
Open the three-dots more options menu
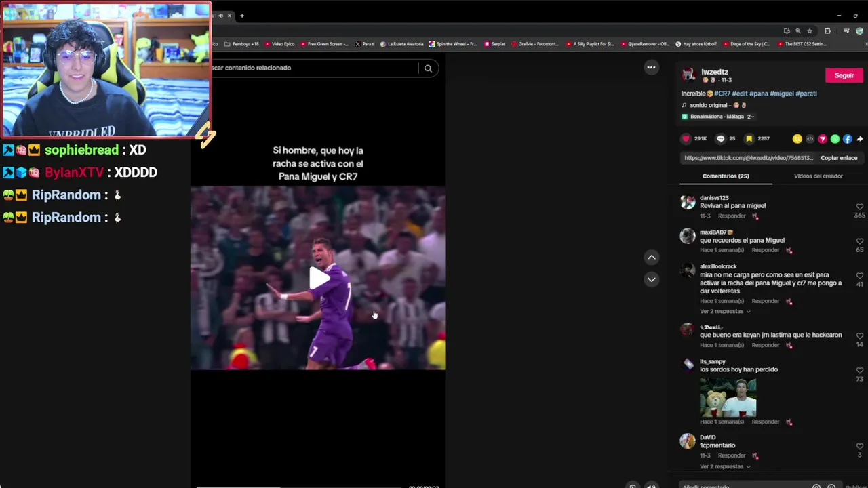651,67
